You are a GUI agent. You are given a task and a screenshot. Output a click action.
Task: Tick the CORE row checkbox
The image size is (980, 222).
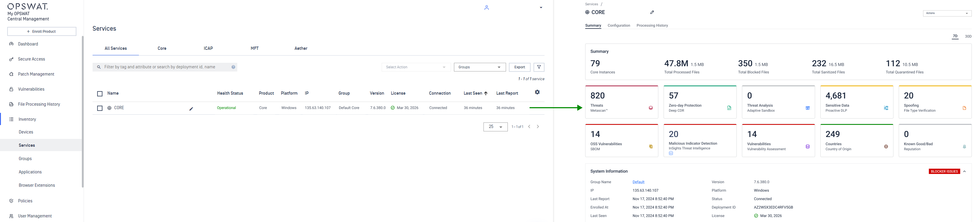[x=100, y=108]
